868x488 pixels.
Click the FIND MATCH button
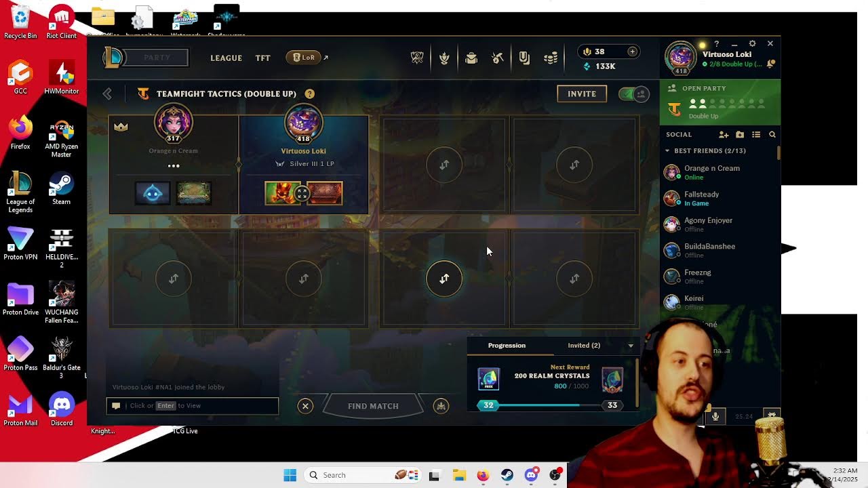pyautogui.click(x=373, y=406)
